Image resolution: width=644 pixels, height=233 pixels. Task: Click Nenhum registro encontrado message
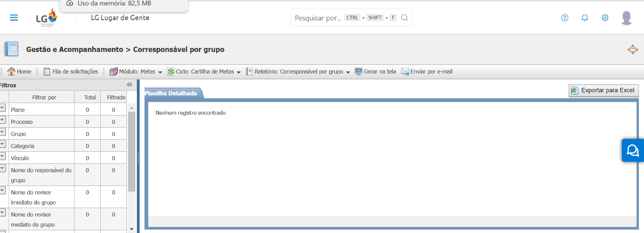coord(190,113)
